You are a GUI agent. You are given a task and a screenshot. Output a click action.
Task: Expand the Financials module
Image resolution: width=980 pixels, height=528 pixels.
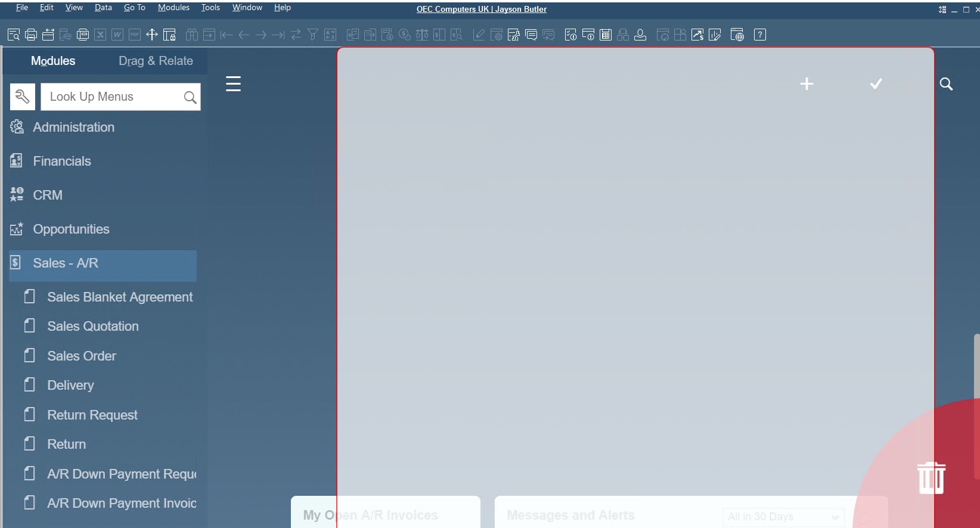pos(62,161)
